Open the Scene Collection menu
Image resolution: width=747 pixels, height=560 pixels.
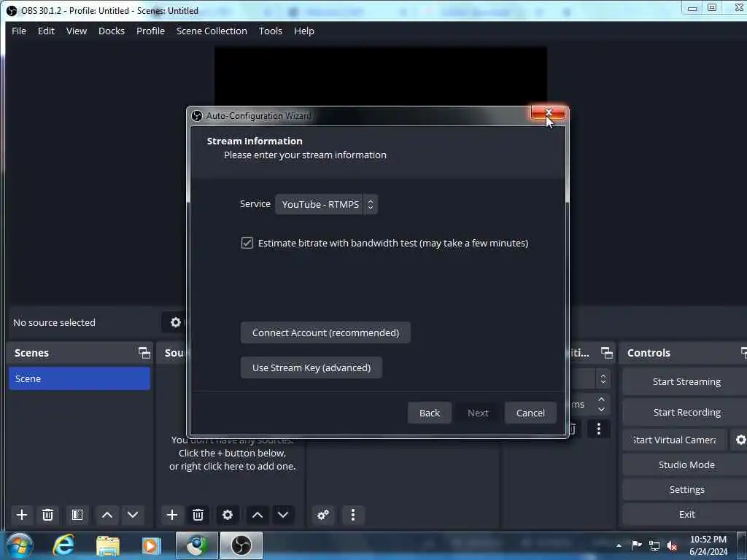[x=212, y=31]
